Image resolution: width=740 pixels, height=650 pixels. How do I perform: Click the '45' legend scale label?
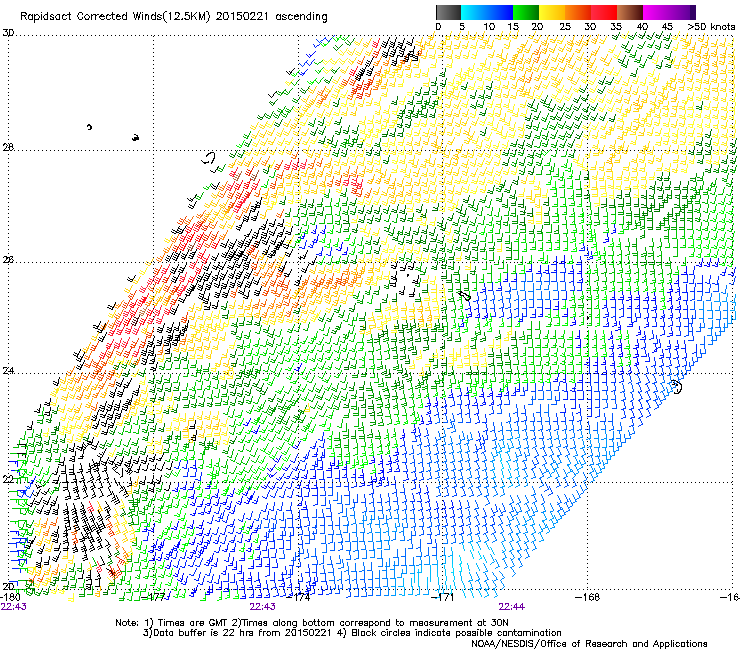click(667, 27)
